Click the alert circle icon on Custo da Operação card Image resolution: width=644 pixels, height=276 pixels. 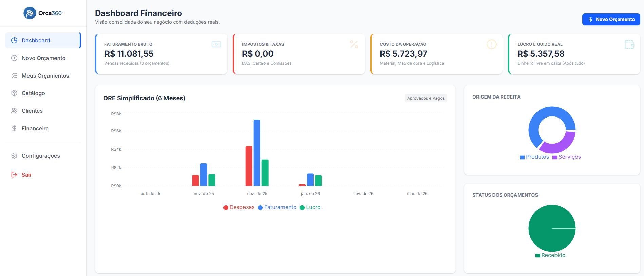pyautogui.click(x=492, y=44)
